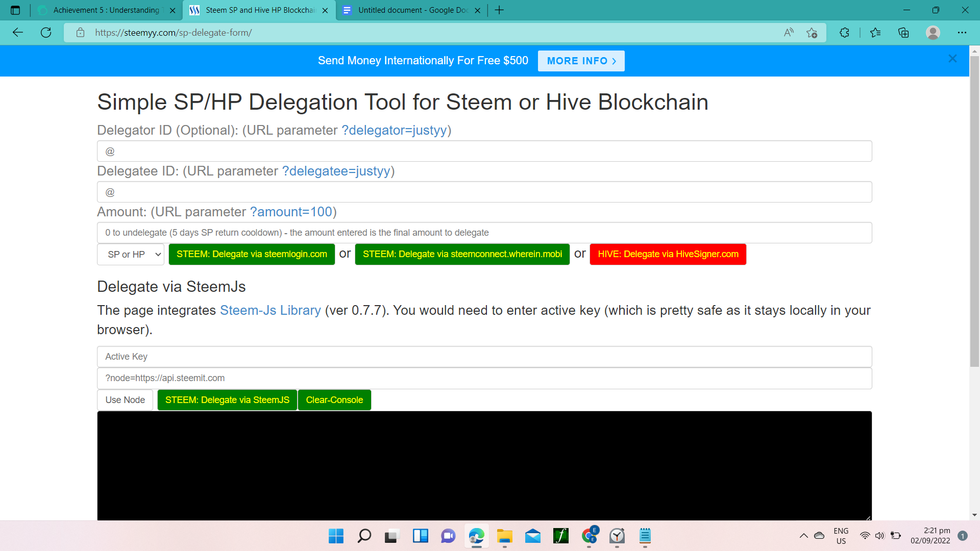Click MORE INFO ad button
Screen dimensions: 980x551
click(581, 61)
